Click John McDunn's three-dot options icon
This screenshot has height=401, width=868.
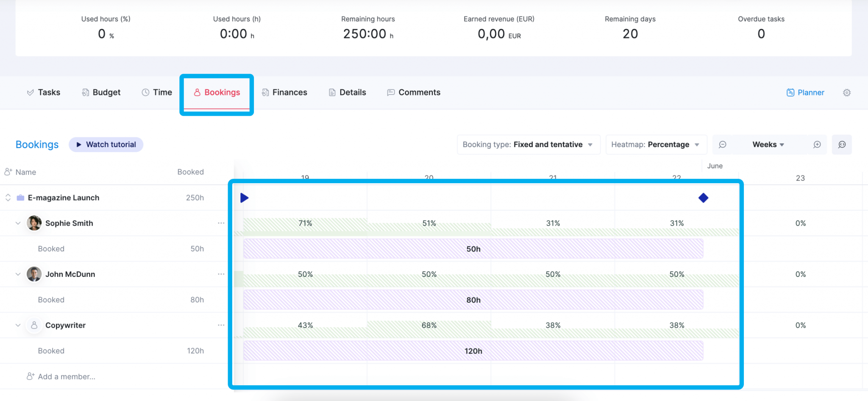pos(221,274)
